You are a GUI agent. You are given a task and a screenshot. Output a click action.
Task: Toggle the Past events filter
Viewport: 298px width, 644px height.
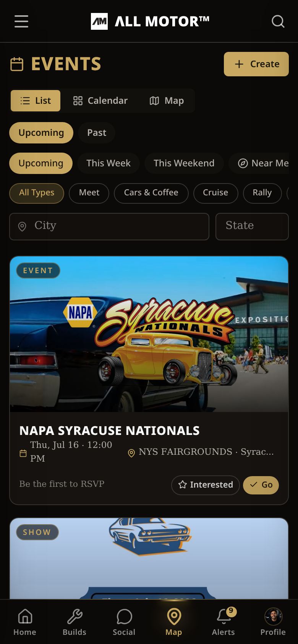97,133
